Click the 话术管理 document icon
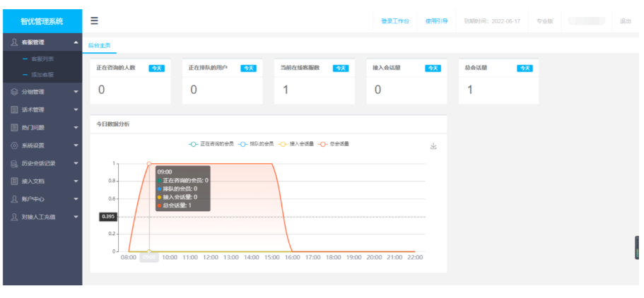644x298 pixels. (15, 109)
